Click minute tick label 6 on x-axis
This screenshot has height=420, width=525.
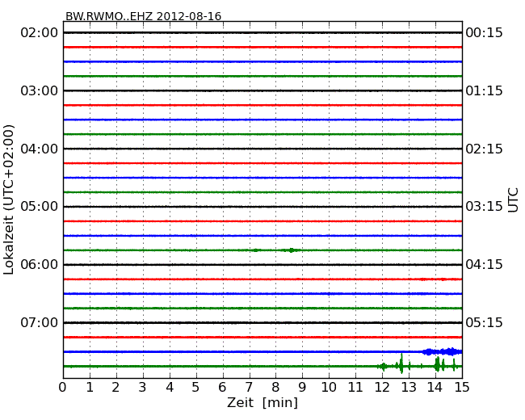(x=223, y=388)
